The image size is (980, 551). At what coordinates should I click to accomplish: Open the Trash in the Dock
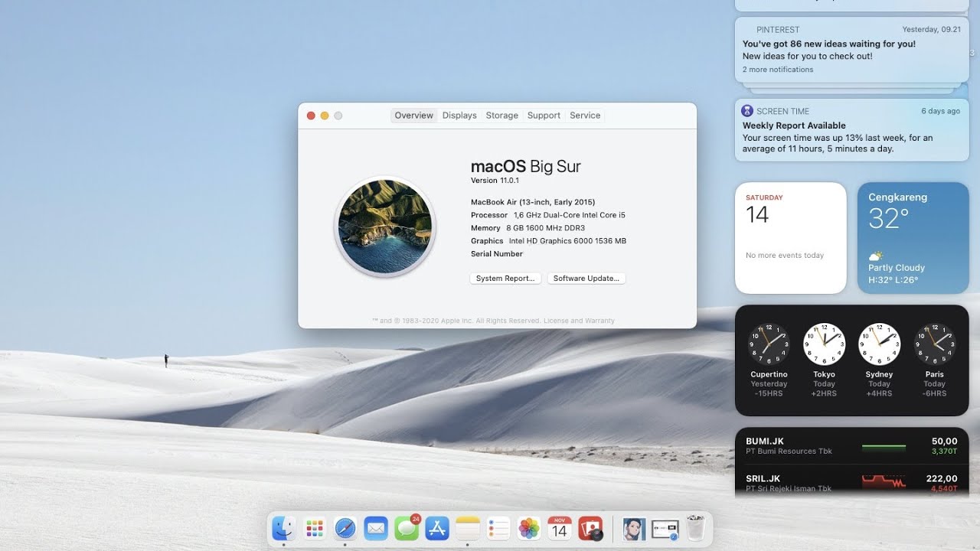[x=695, y=528]
